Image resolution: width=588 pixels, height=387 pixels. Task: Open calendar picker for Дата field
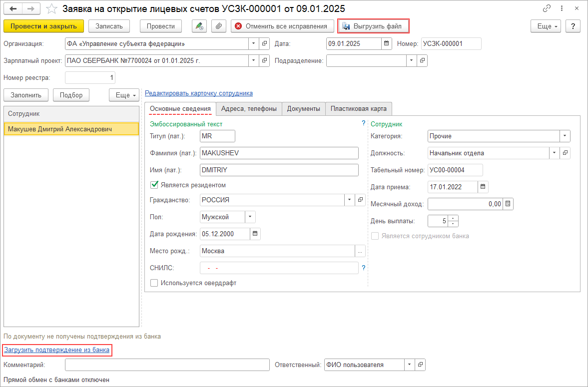tap(387, 43)
